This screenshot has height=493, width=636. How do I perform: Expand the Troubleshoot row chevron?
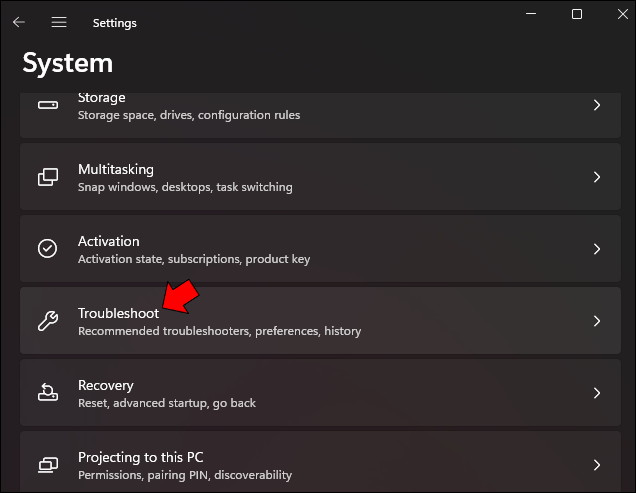click(x=597, y=321)
